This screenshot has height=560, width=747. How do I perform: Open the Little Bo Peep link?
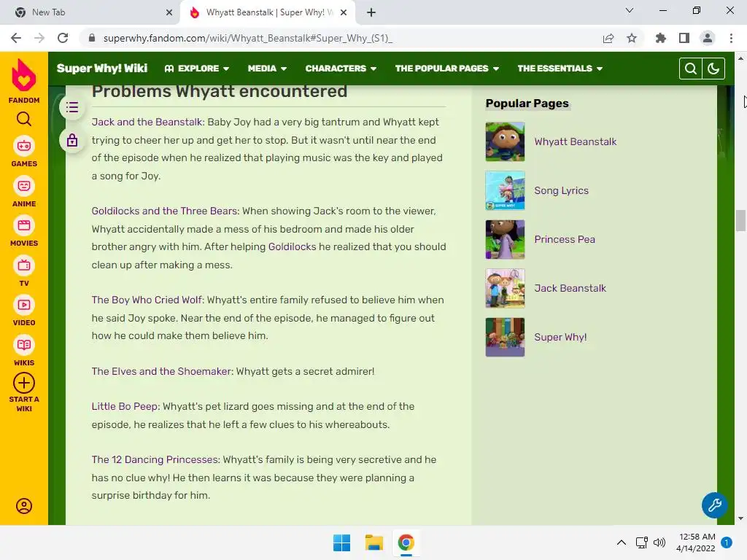(x=125, y=407)
